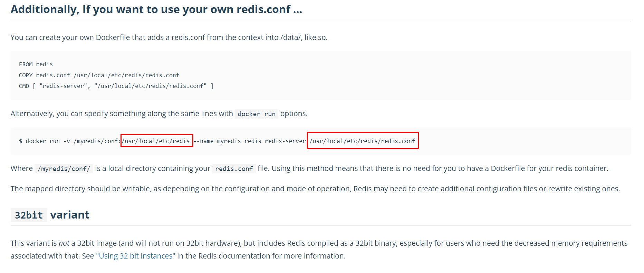Screen dimensions: 644x273
Task: Click the CMD redis-server code line
Action: point(116,86)
